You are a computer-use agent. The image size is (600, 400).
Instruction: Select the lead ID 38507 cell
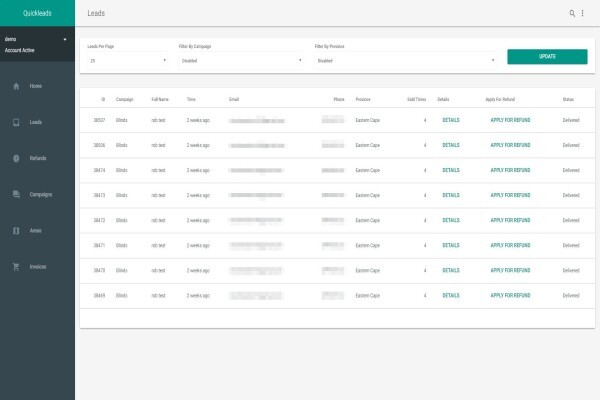99,120
